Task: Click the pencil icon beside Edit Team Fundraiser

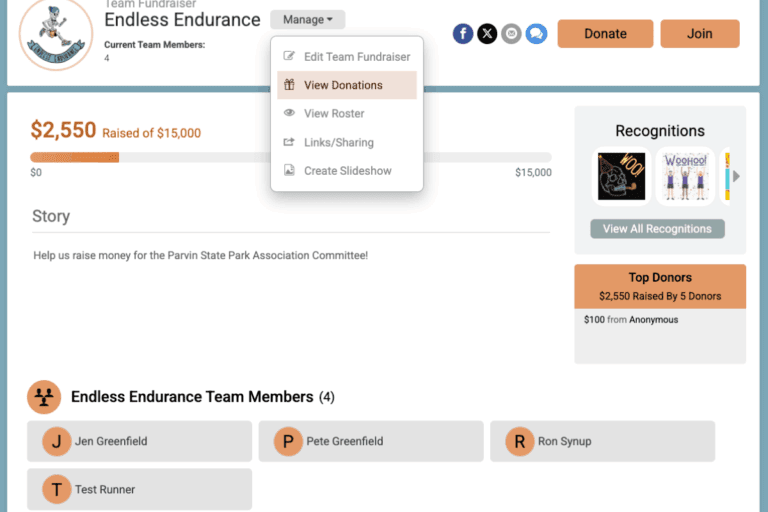Action: point(289,56)
